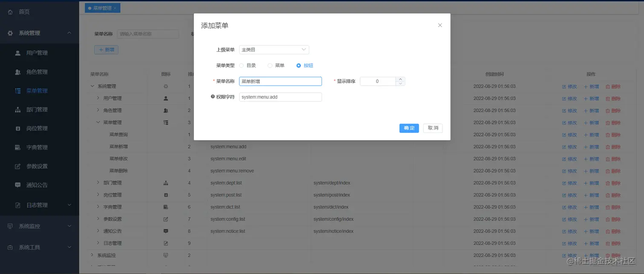644x274 pixels.
Task: Click the sidebar 角色管理 people icon
Action: (x=18, y=72)
